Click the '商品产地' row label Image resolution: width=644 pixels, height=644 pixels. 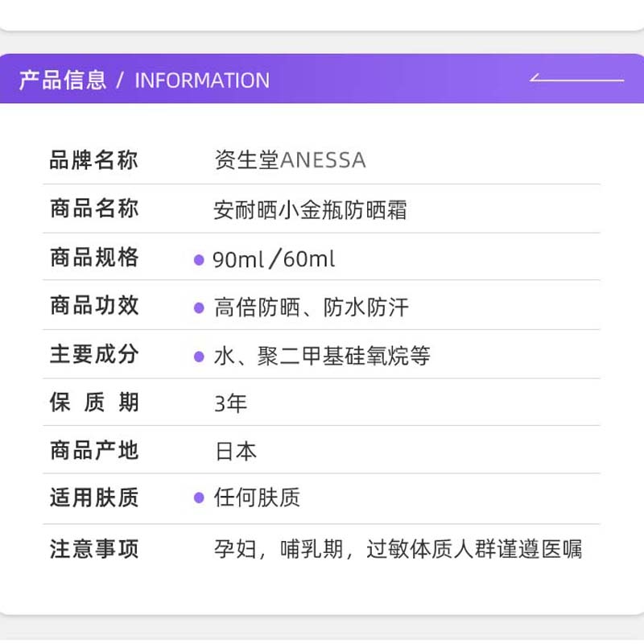click(94, 450)
